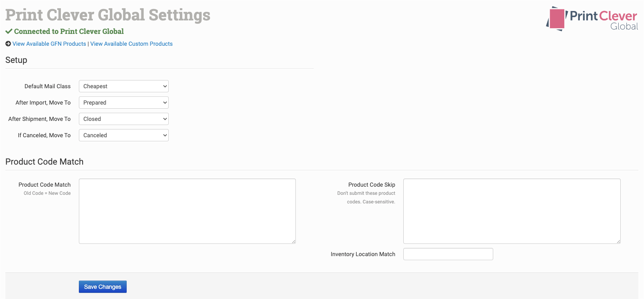Open the Default Mail Class dropdown

[123, 86]
